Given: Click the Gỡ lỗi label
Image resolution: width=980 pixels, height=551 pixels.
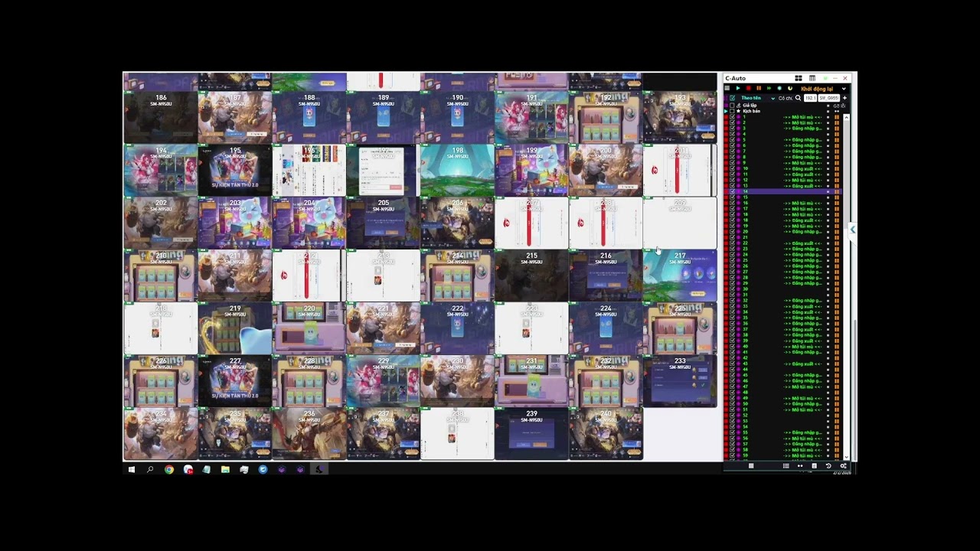Looking at the screenshot, I should coord(839,106).
